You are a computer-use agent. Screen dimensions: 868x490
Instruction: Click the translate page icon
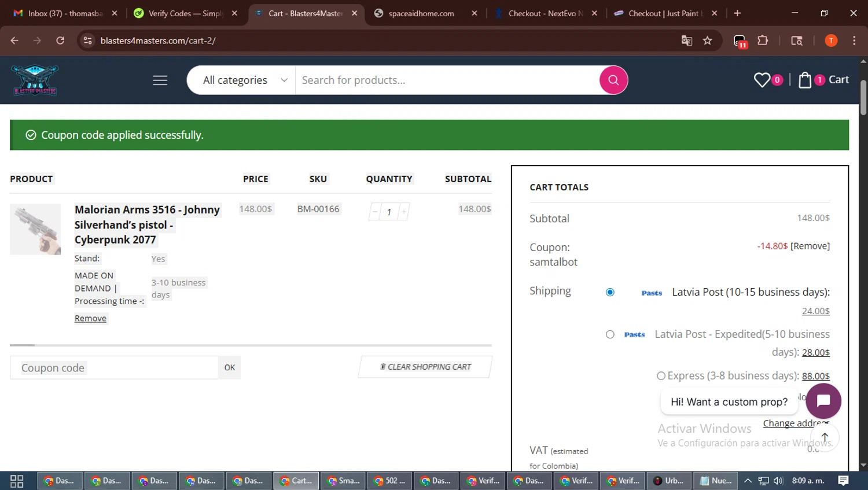tap(687, 40)
